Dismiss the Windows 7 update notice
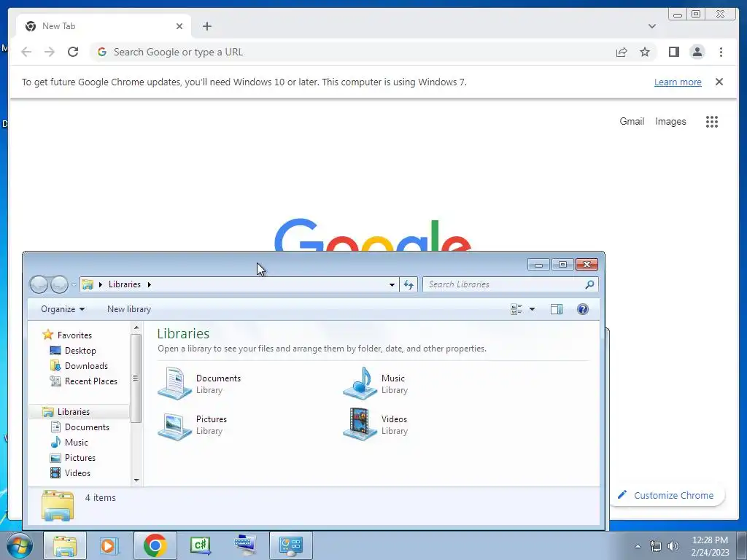Screen dimensions: 747x560 719,82
